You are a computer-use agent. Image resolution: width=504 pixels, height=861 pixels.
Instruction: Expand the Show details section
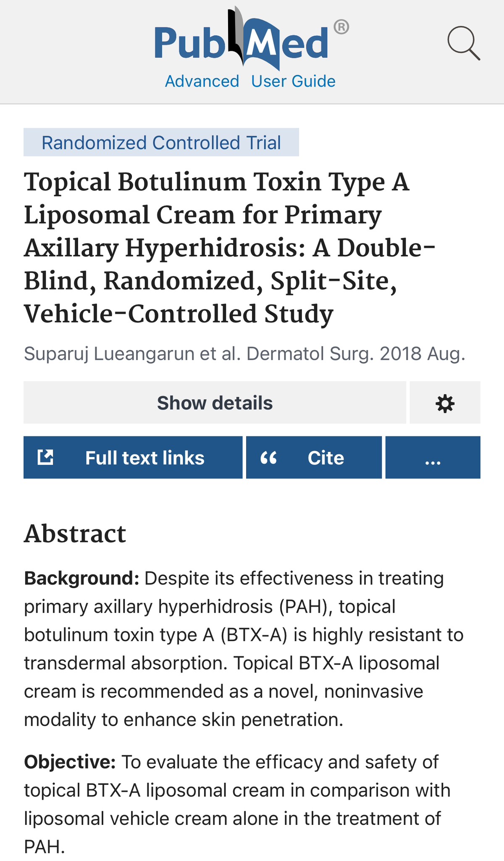(215, 403)
